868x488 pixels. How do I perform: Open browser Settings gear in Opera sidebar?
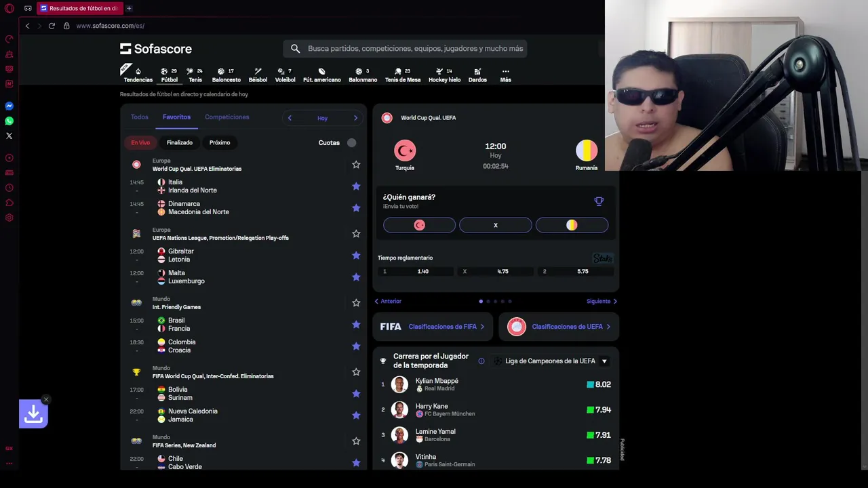(x=9, y=218)
